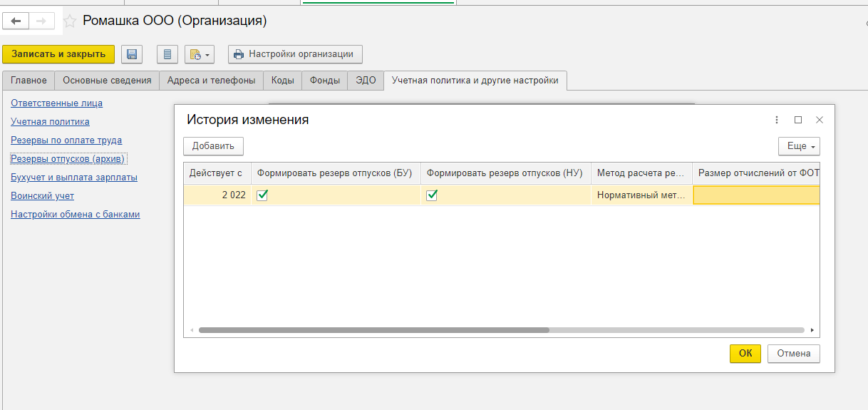Select the 'Нормативный мет...' cell
The image size is (868, 410).
641,195
